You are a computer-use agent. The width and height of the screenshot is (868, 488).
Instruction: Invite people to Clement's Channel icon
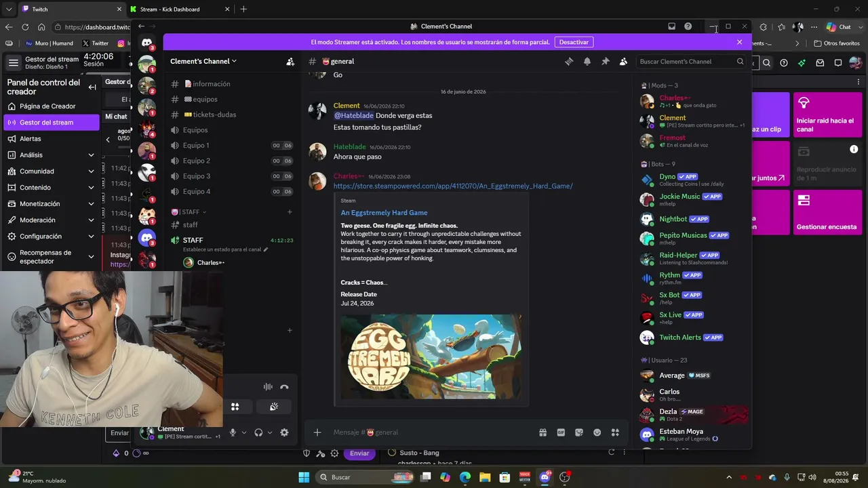[290, 61]
